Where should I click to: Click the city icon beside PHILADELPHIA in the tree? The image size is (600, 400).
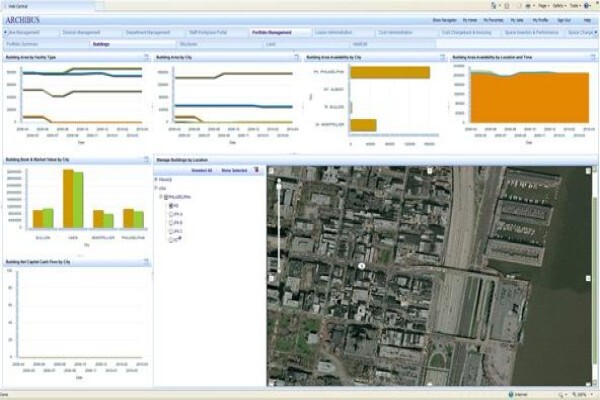click(166, 197)
